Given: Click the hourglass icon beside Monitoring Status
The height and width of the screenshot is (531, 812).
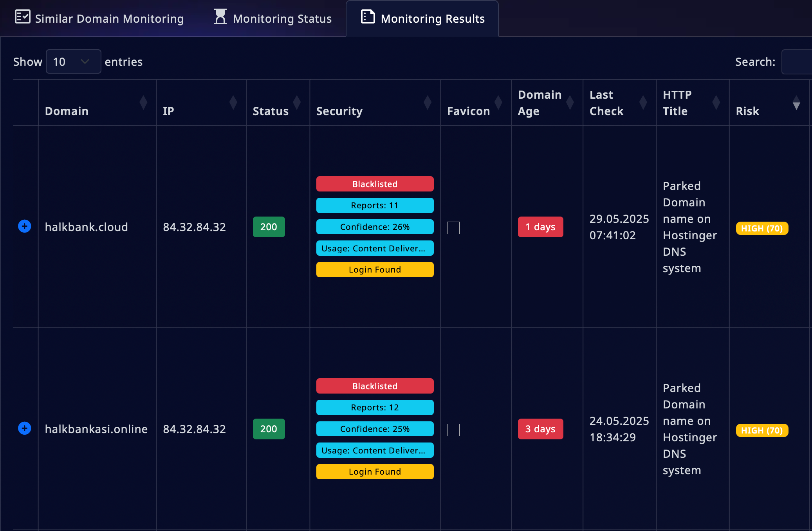Looking at the screenshot, I should point(220,17).
